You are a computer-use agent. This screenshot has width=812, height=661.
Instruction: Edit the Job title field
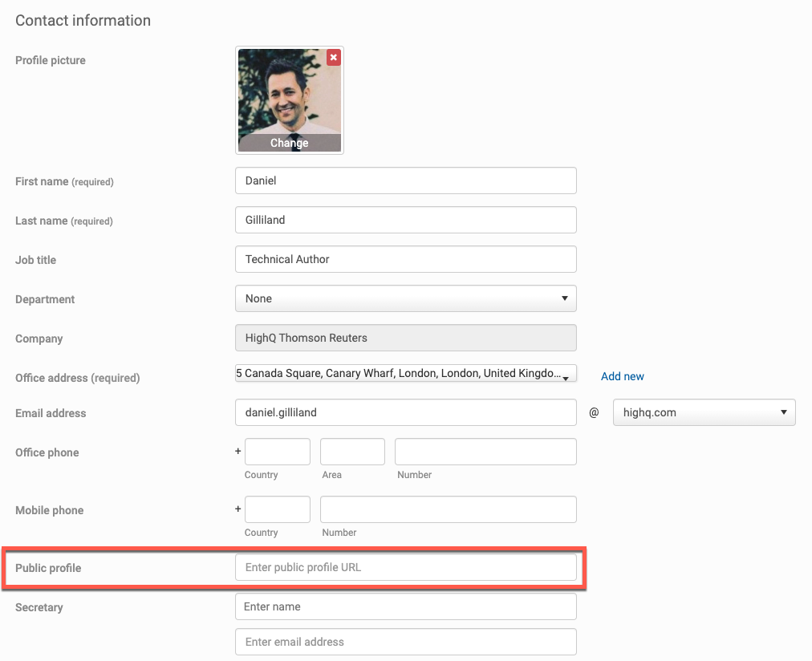click(x=405, y=259)
